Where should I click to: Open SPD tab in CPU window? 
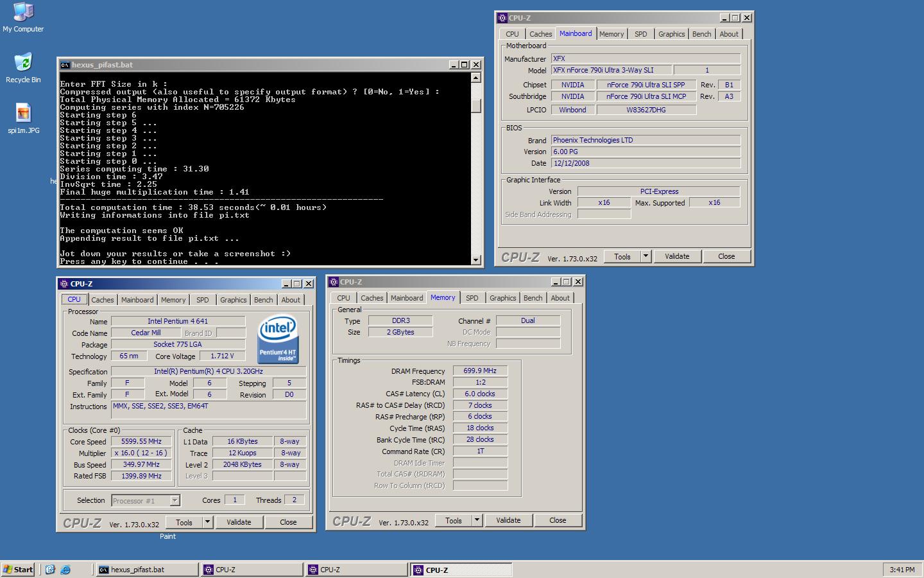pos(203,300)
